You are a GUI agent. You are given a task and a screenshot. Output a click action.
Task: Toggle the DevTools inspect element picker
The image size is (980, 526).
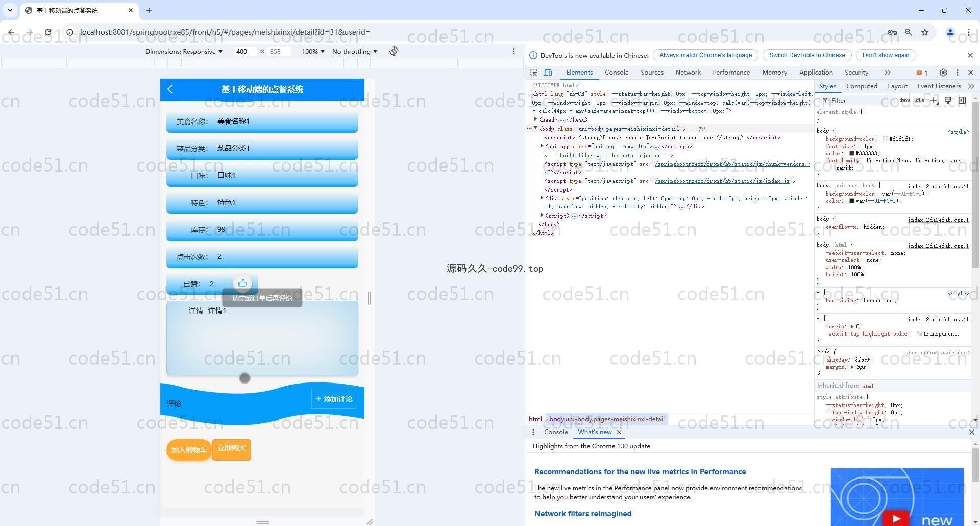533,73
